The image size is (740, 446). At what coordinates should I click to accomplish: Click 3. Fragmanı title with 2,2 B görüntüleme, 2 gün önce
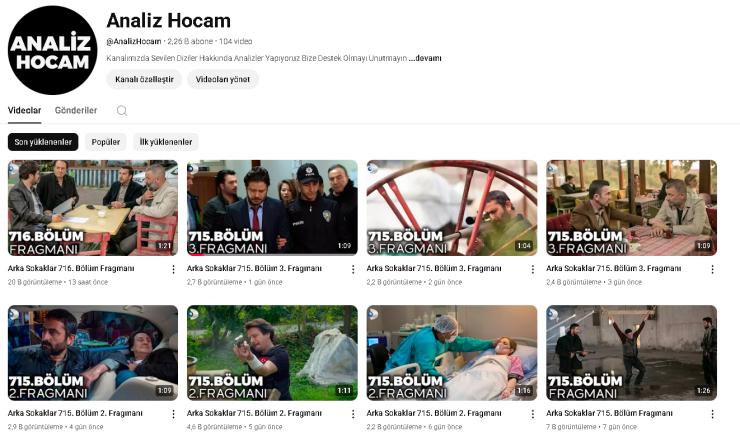[434, 269]
